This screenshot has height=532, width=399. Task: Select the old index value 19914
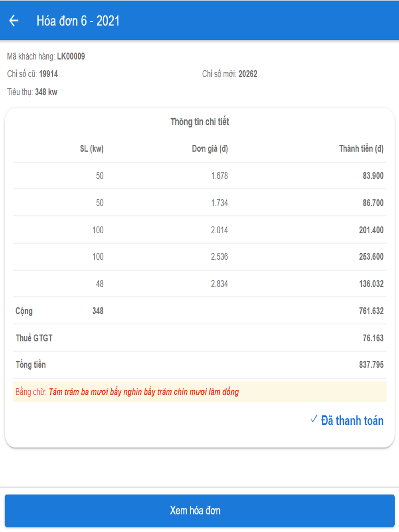pyautogui.click(x=48, y=74)
